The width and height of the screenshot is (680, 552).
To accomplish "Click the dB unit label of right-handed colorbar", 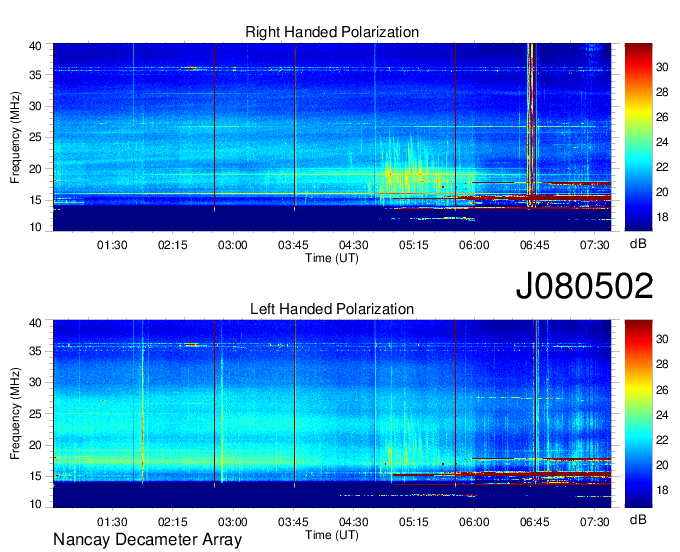I will pos(638,244).
